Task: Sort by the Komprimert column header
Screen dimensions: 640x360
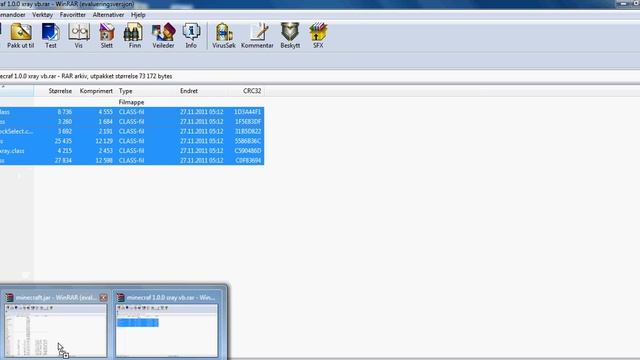Action: tap(96, 91)
